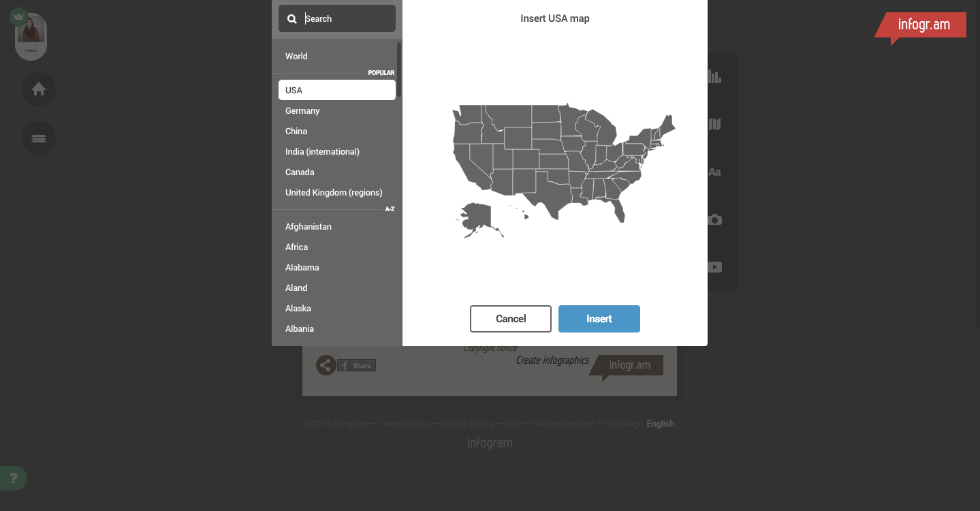The width and height of the screenshot is (980, 511).
Task: Select World at the top of the list
Action: pos(296,56)
